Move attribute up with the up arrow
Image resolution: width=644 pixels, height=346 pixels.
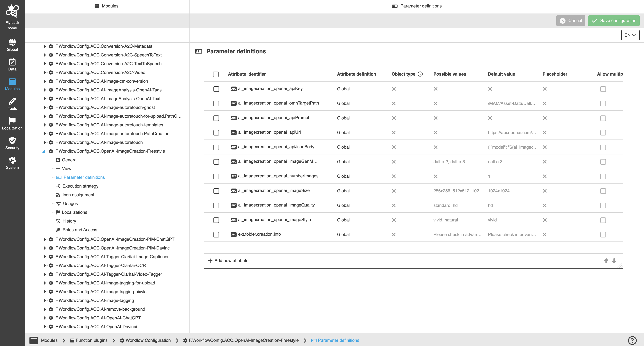pyautogui.click(x=606, y=261)
